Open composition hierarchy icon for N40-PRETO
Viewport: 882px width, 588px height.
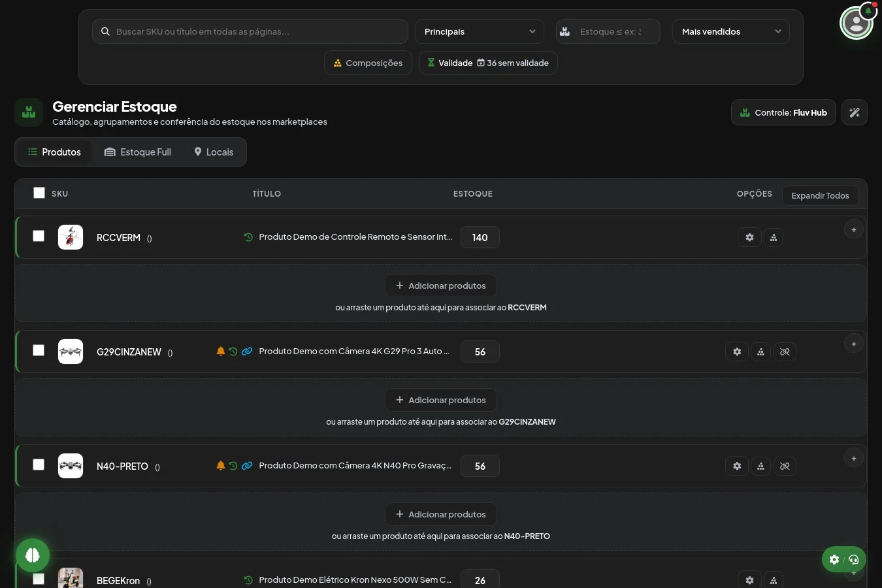tap(760, 466)
